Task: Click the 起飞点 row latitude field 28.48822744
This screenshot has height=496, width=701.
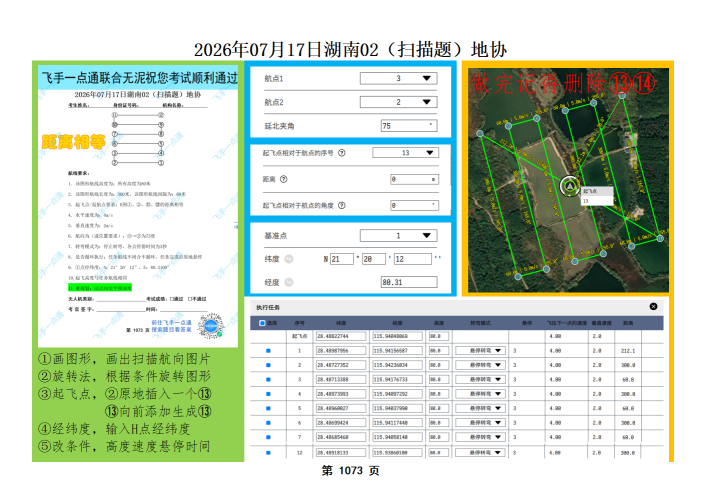Action: click(x=341, y=336)
